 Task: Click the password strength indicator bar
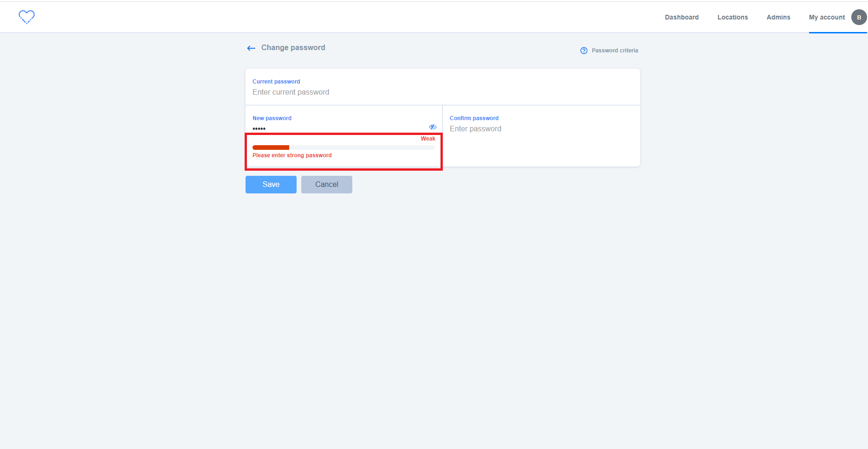[x=343, y=147]
